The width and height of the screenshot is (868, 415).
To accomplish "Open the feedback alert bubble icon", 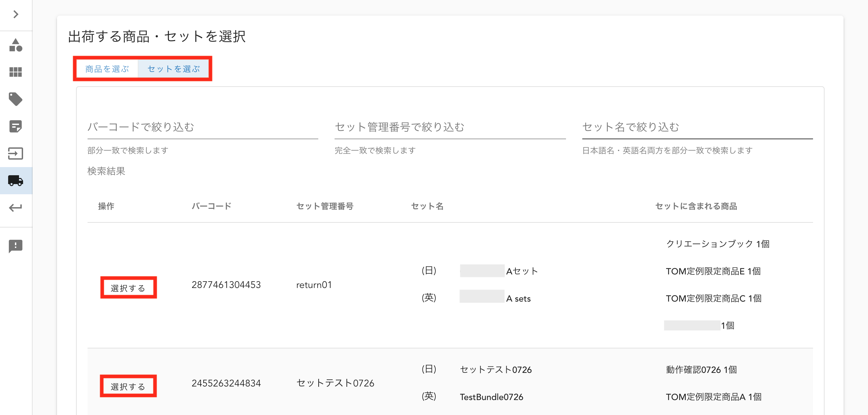I will tap(16, 246).
